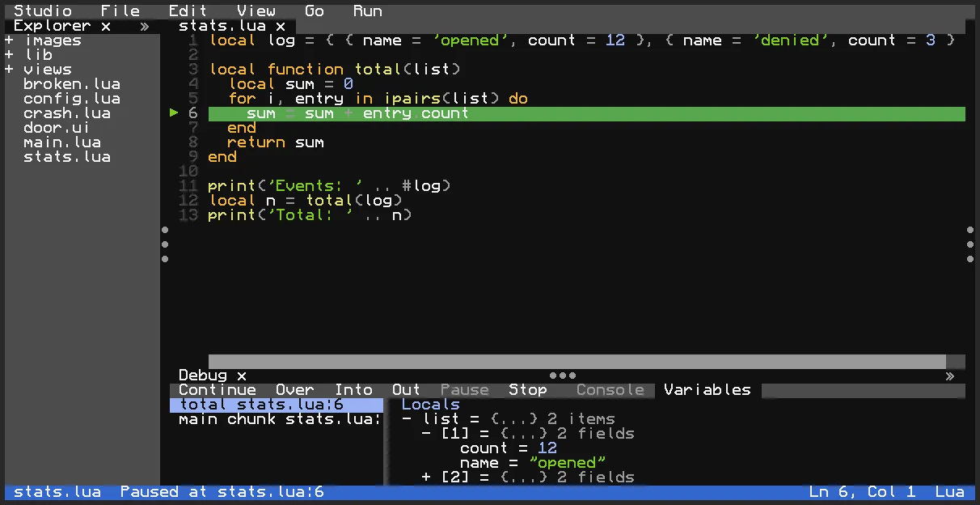Click the 'local function total(list)' line
The height and width of the screenshot is (505, 980).
coord(334,70)
